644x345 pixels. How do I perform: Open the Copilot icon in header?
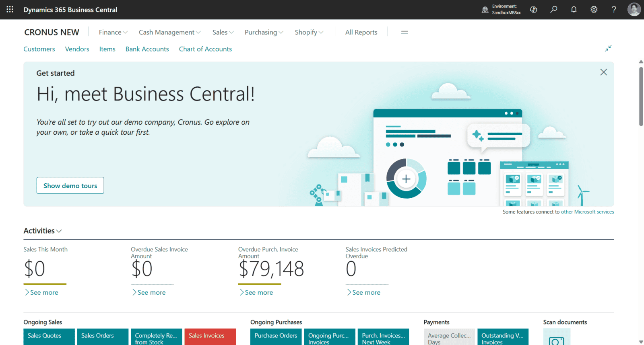click(x=534, y=10)
